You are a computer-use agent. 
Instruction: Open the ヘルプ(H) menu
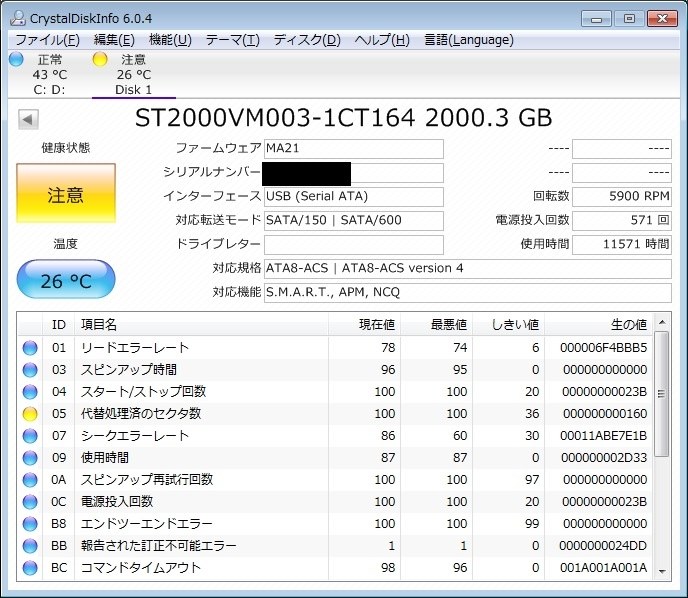[382, 40]
